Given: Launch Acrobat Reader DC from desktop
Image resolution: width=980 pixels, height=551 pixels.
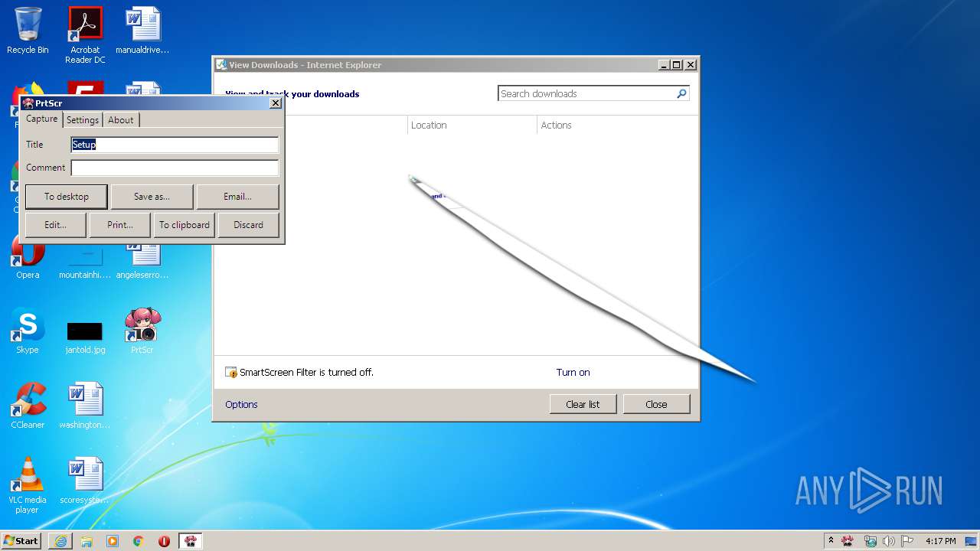Looking at the screenshot, I should tap(85, 34).
